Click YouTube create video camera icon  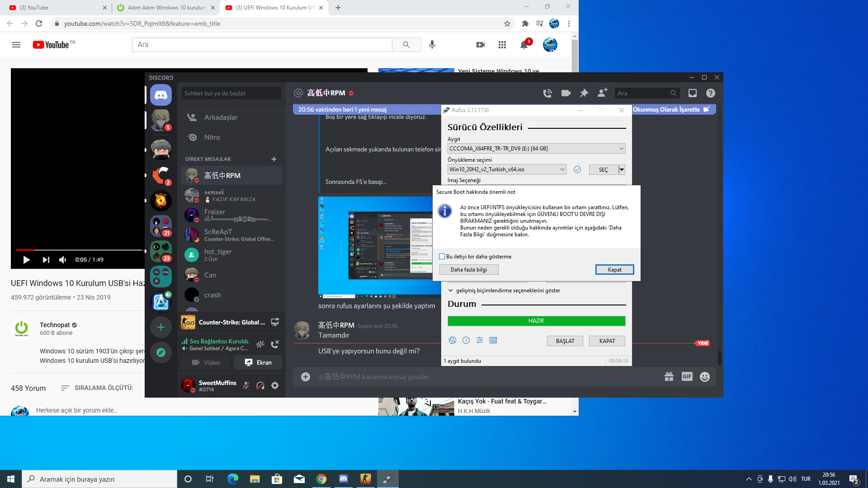click(x=481, y=45)
